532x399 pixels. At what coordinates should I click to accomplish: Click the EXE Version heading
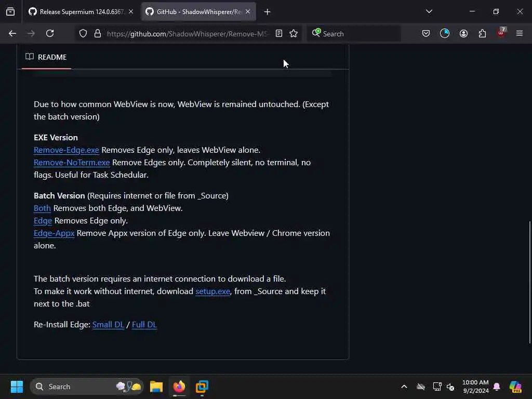56,137
